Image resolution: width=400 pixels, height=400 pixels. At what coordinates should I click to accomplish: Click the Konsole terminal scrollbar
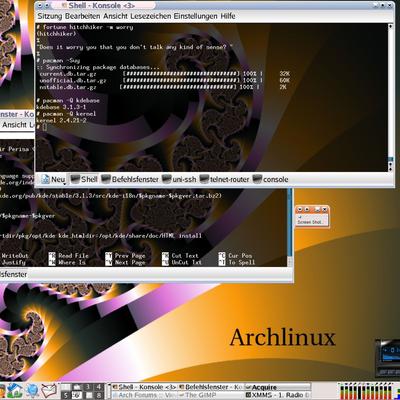391,97
